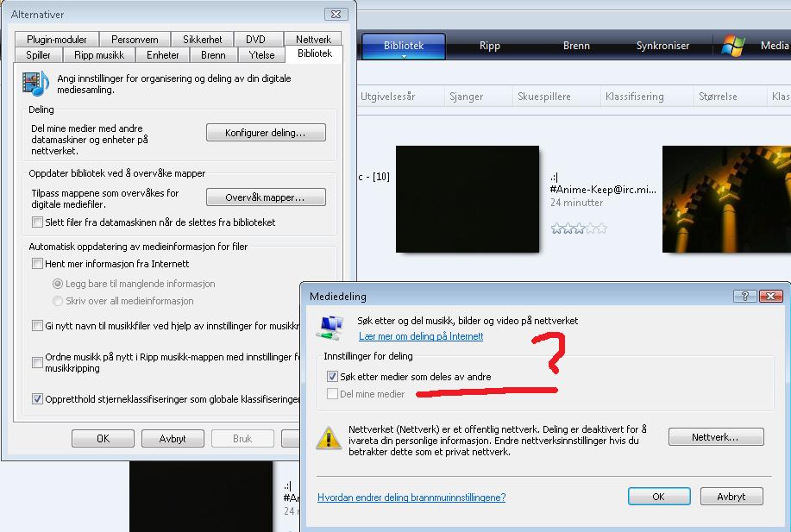Enable Hent mer informasjon fra Internett
This screenshot has height=532, width=791.
click(37, 263)
